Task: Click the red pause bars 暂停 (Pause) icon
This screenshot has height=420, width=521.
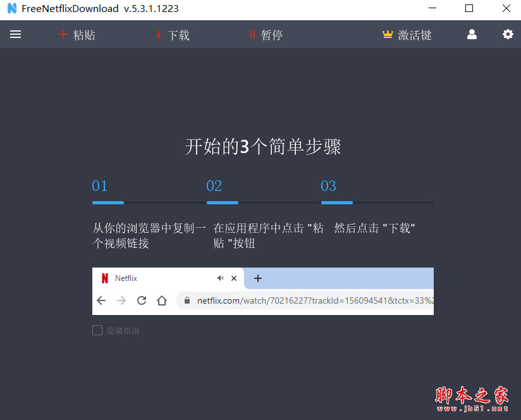Action: 252,34
